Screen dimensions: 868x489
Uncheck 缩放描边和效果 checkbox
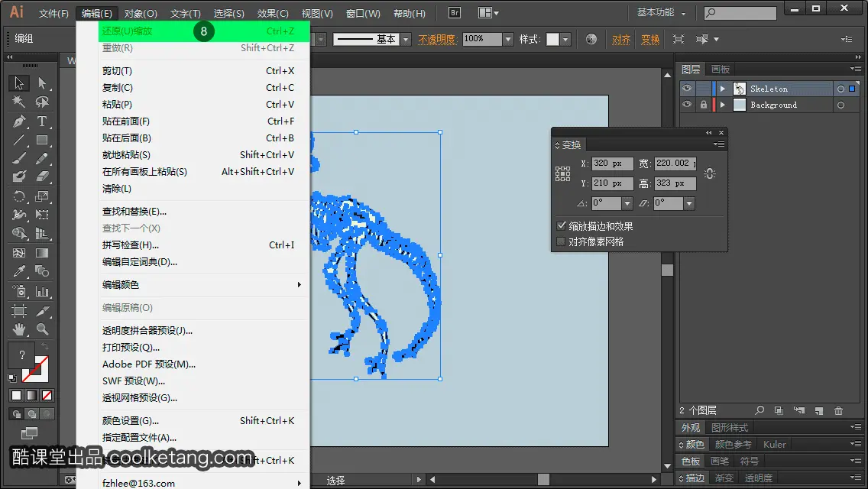[x=562, y=226]
